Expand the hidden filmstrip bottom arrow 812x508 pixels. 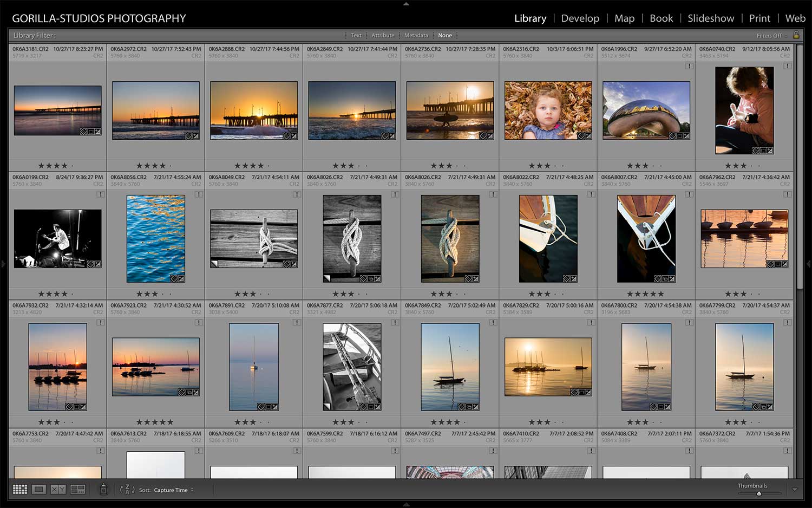click(406, 505)
